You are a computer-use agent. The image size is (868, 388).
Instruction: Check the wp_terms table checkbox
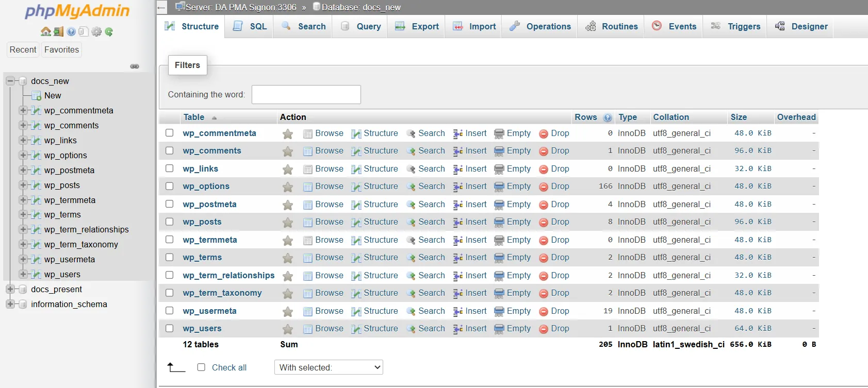coord(170,257)
